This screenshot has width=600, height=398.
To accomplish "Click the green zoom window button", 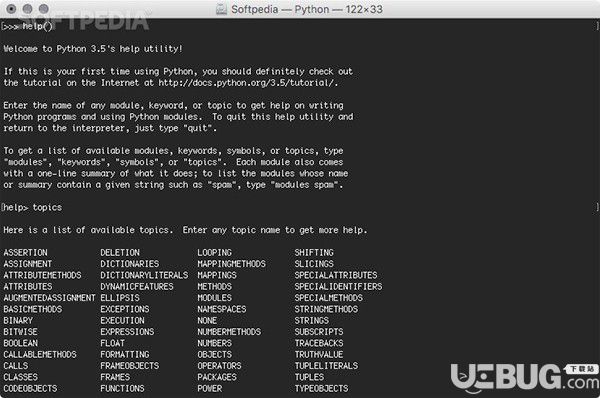I will tap(44, 8).
